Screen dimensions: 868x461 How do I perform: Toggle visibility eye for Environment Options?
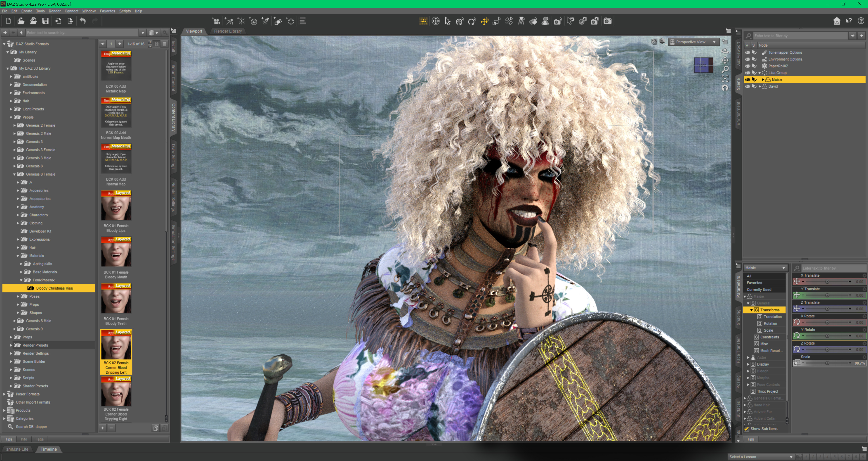(x=748, y=59)
